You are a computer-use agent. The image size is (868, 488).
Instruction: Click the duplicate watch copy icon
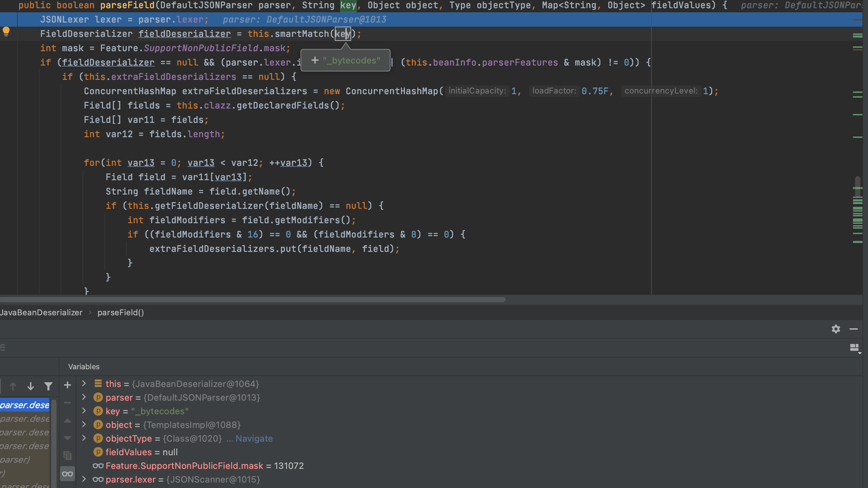(x=68, y=455)
